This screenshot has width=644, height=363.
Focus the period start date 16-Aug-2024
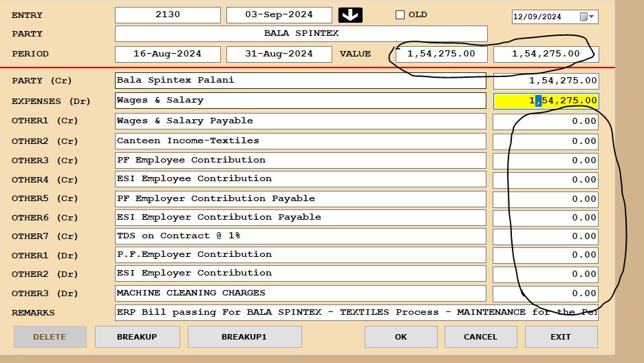167,54
